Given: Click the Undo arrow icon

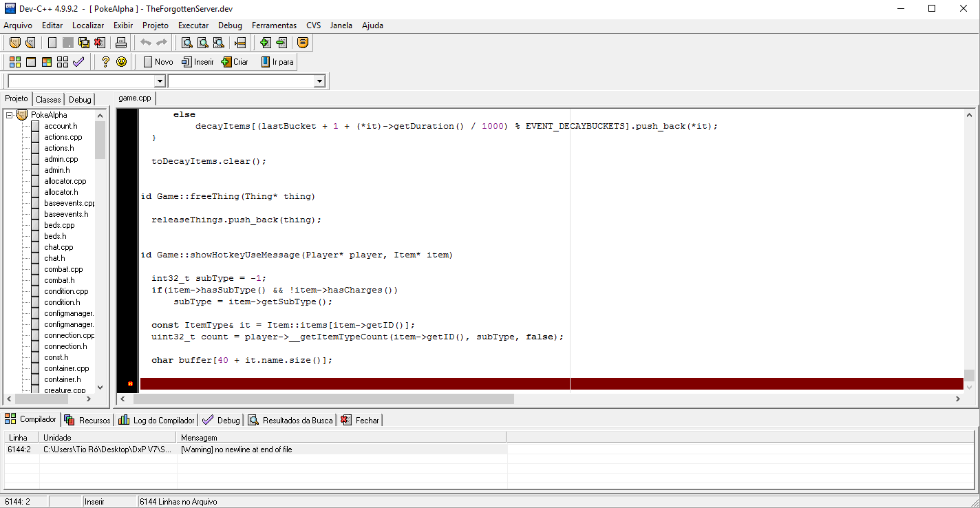Looking at the screenshot, I should coord(146,43).
